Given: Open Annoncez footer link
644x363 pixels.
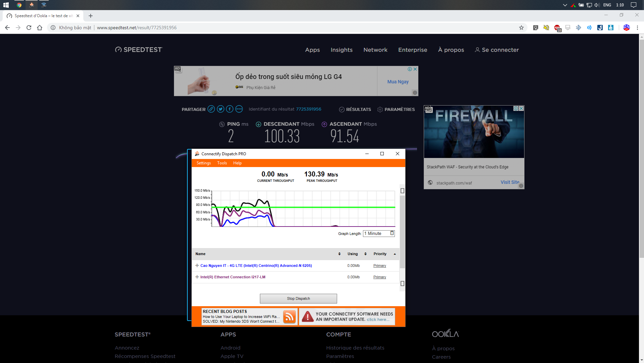Looking at the screenshot, I should click(127, 348).
